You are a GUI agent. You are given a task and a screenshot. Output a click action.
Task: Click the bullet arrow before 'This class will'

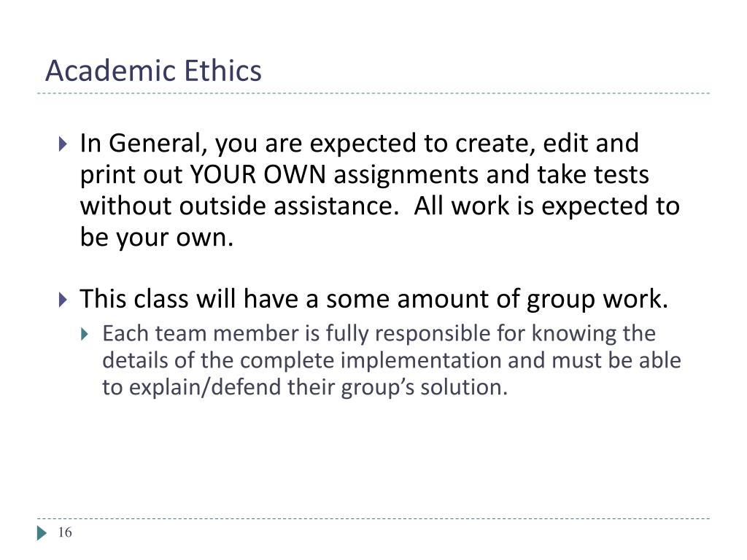click(63, 300)
